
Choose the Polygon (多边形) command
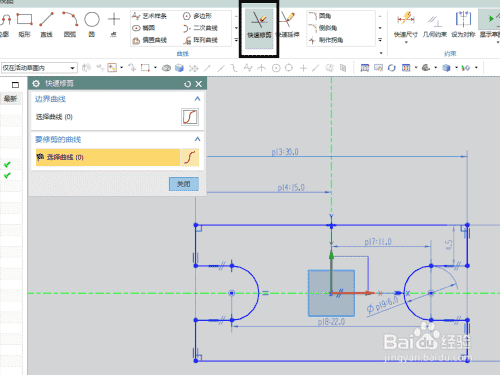coord(197,16)
